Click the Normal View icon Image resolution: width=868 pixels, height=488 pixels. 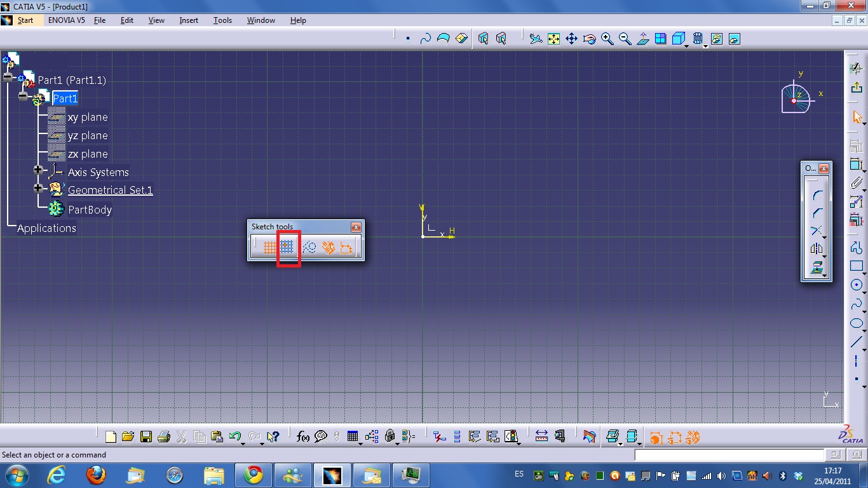(x=643, y=39)
